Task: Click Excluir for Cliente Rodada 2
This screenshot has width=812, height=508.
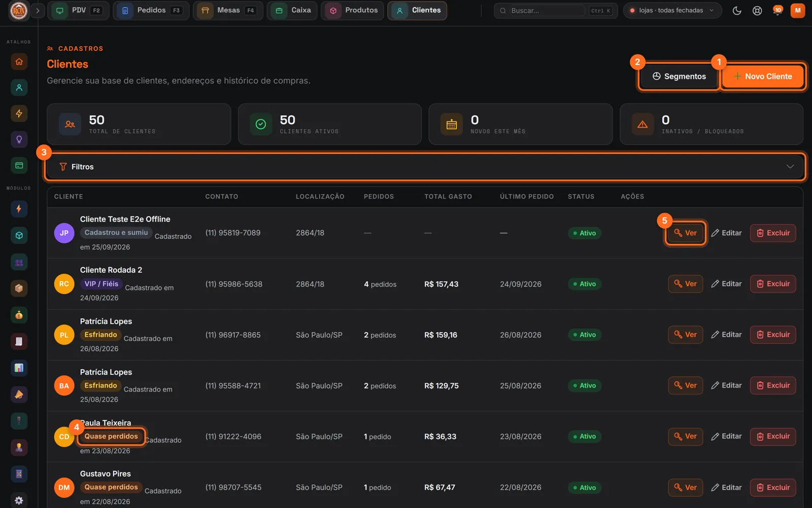Action: [x=773, y=284]
